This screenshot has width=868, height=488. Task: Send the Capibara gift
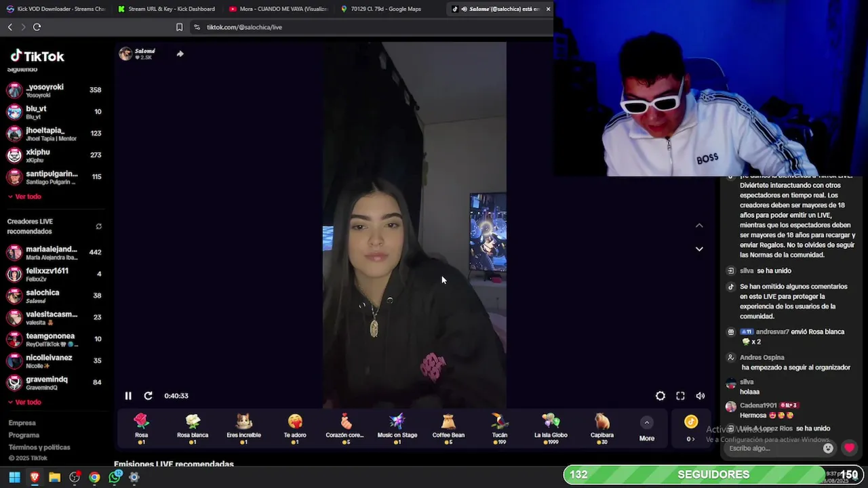(602, 429)
